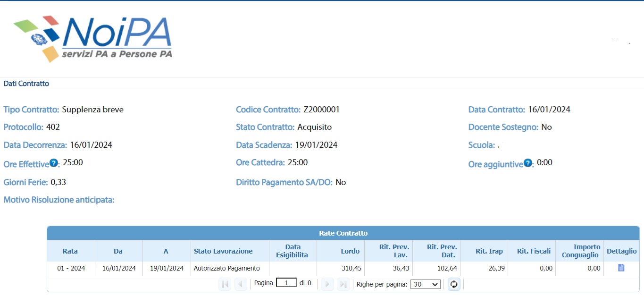Select the Autorizzato Pagamento row cell

(227, 268)
